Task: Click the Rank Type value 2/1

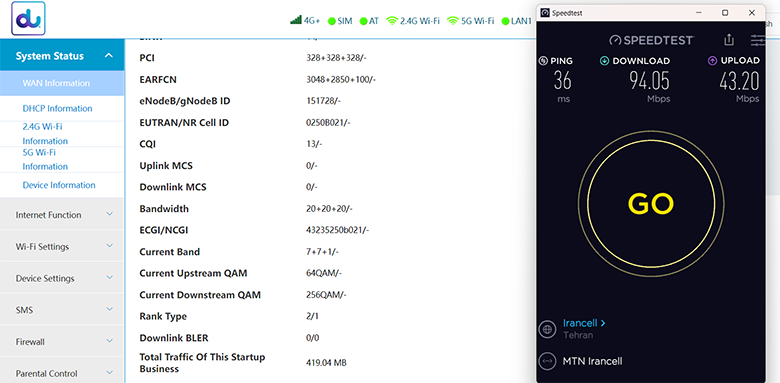Action: 312,316
